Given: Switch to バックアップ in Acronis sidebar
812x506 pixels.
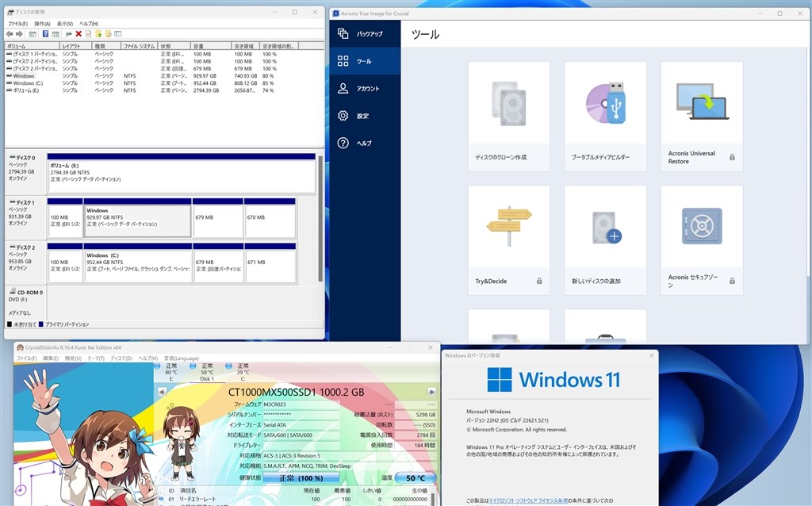Looking at the screenshot, I should tap(365, 33).
